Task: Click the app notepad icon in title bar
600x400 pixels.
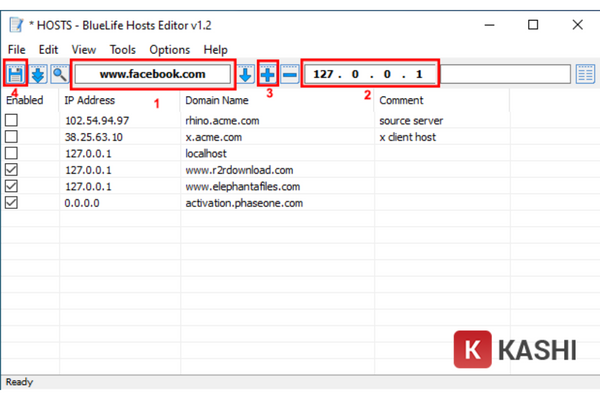Action: pyautogui.click(x=16, y=25)
